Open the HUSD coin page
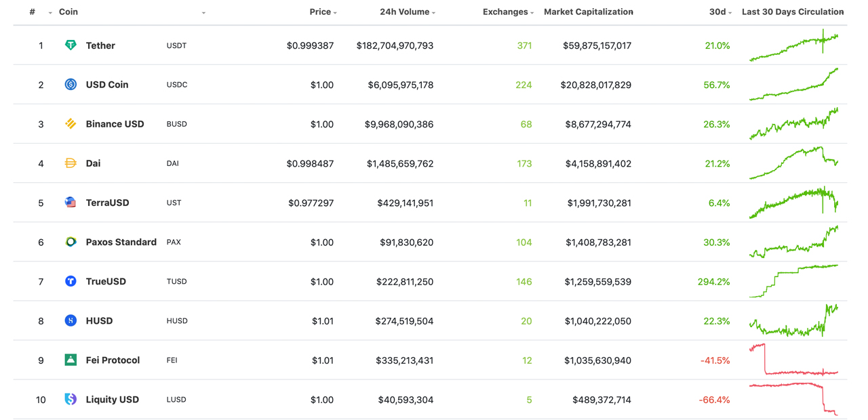The height and width of the screenshot is (420, 868). click(x=99, y=320)
